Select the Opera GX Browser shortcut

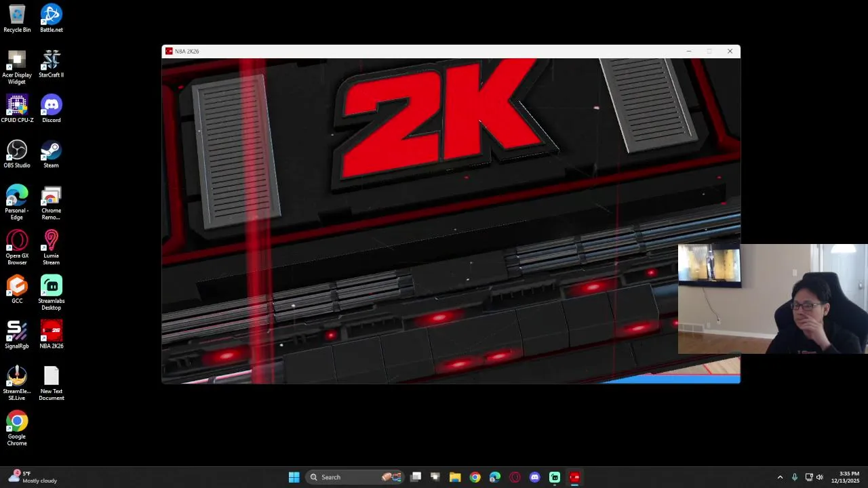tap(17, 248)
